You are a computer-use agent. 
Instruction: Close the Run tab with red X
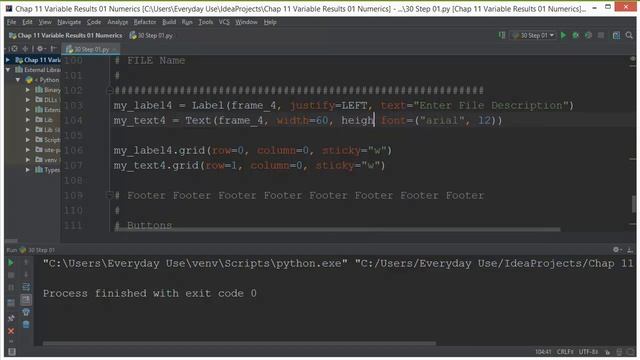(x=11, y=331)
